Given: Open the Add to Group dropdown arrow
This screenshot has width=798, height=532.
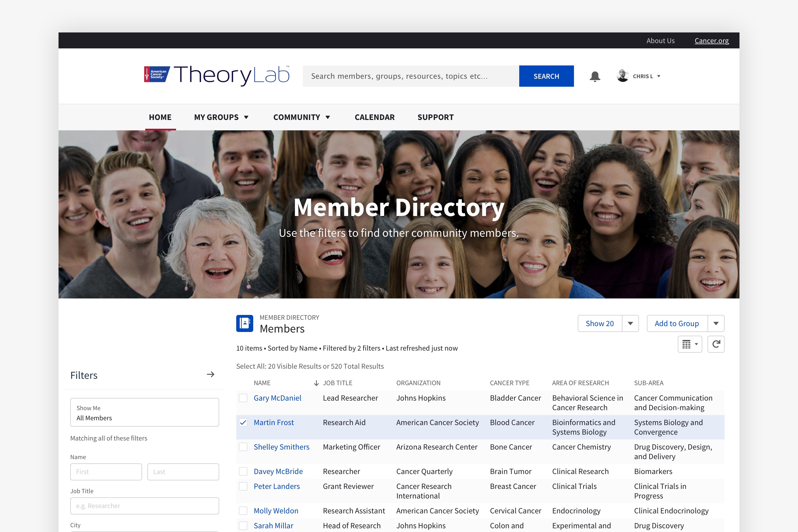Looking at the screenshot, I should click(716, 323).
